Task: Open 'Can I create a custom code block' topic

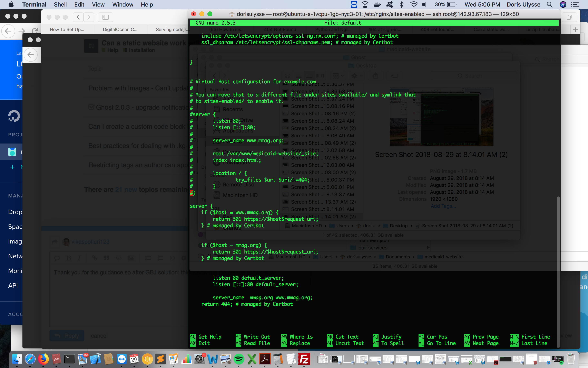Action: point(137,127)
